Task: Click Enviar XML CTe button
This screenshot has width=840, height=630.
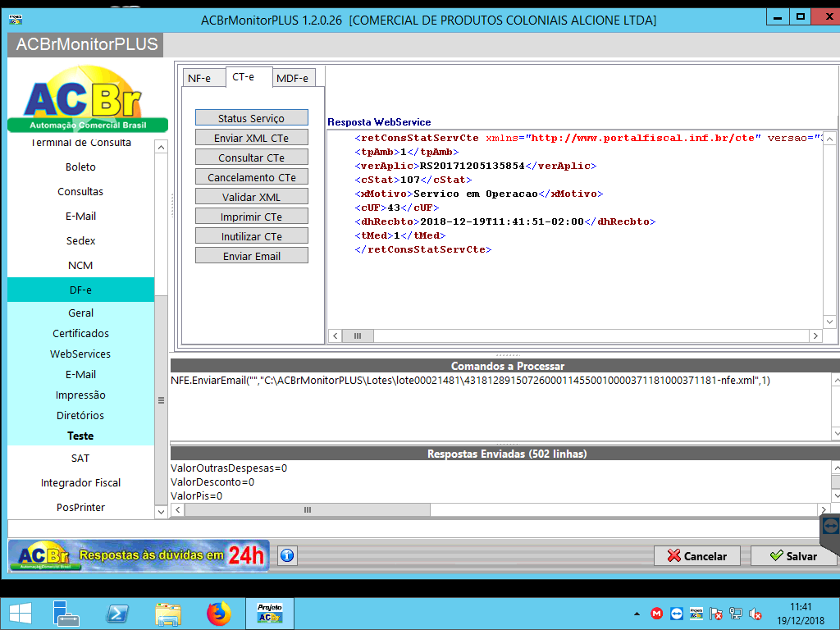Action: [252, 138]
